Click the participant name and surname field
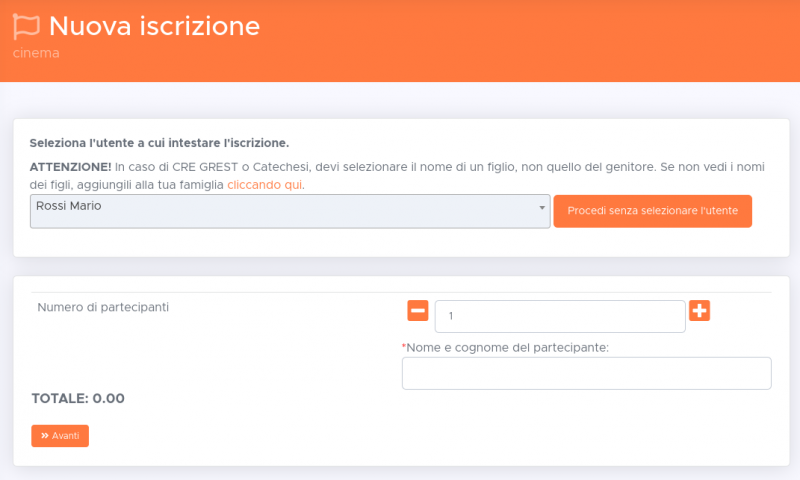Image resolution: width=800 pixels, height=480 pixels. 586,373
